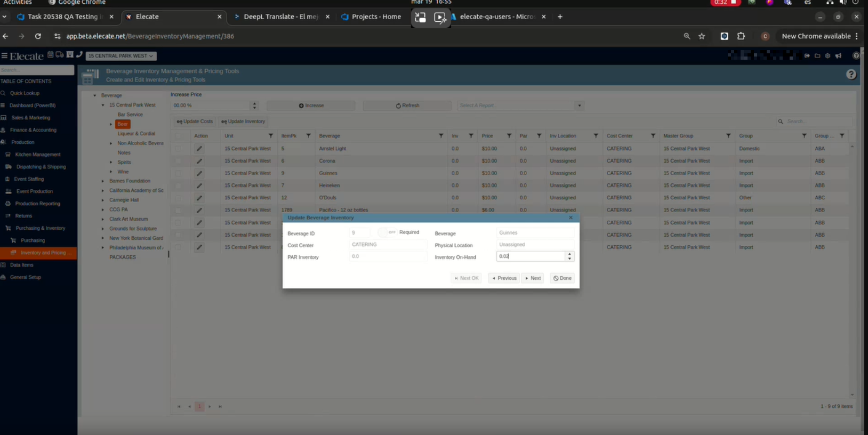This screenshot has width=868, height=435.
Task: Toggle the Required switch in dialog
Action: [x=387, y=232]
